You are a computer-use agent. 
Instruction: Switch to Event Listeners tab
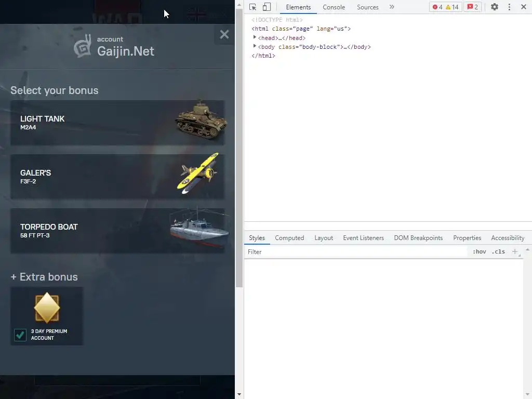point(363,238)
